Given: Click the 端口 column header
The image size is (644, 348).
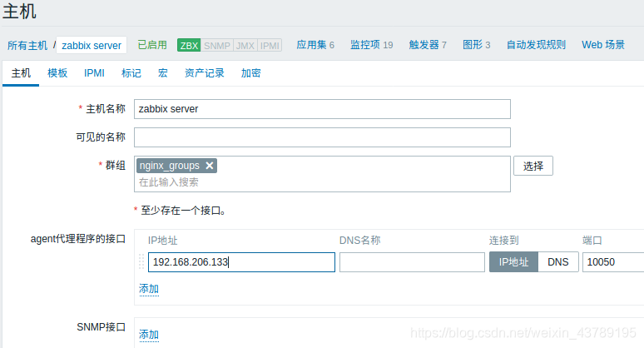Looking at the screenshot, I should click(x=592, y=241).
